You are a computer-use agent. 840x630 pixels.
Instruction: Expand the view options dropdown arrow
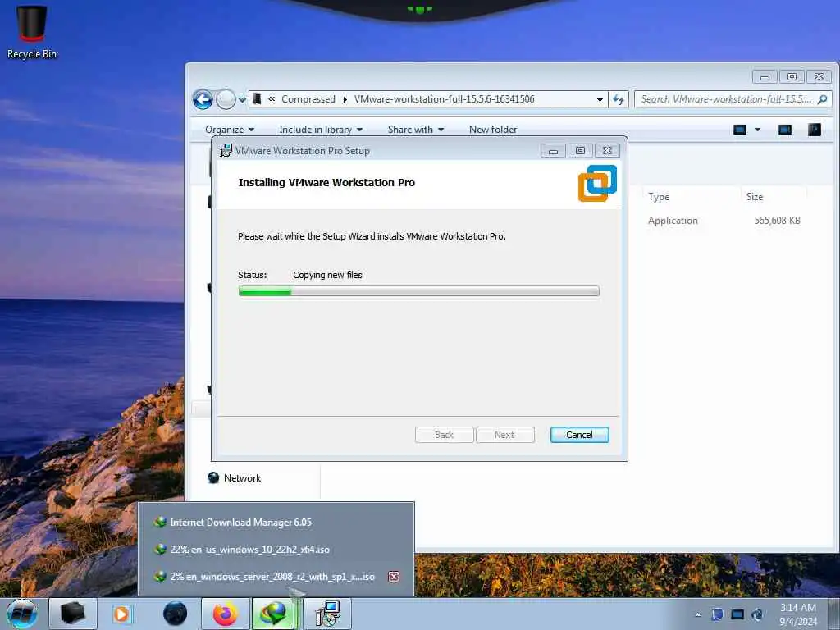(757, 130)
